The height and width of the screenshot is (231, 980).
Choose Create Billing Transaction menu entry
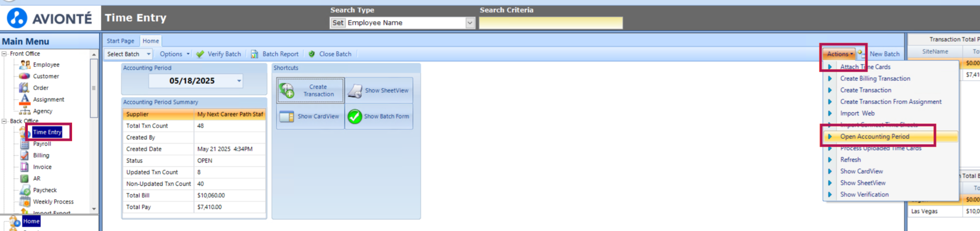(x=875, y=79)
